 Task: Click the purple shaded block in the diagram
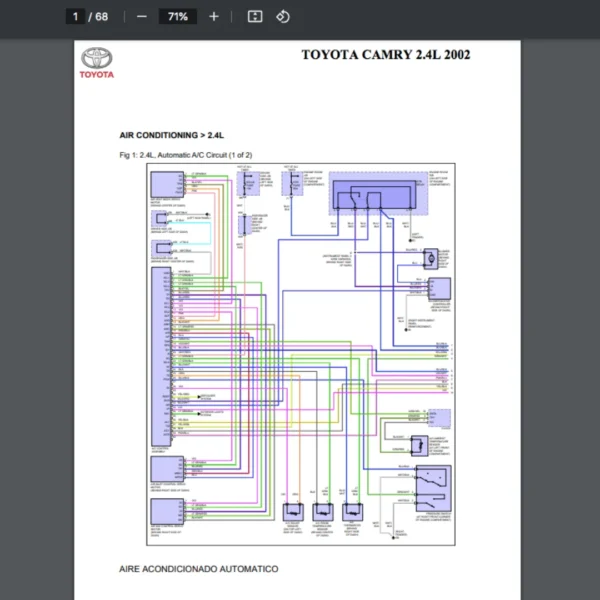[377, 193]
